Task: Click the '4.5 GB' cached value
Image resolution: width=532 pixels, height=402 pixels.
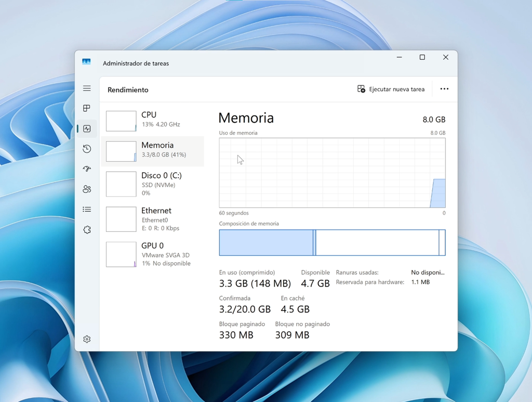Action: point(295,309)
